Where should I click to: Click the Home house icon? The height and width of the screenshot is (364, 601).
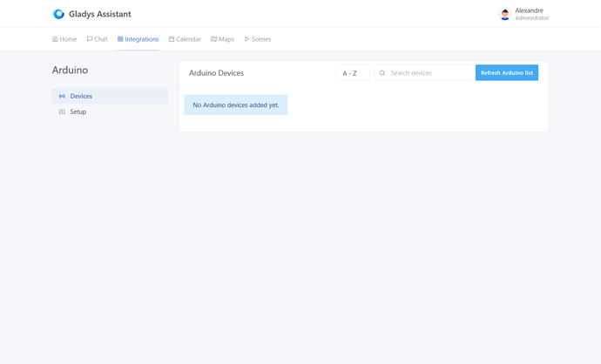pyautogui.click(x=55, y=39)
